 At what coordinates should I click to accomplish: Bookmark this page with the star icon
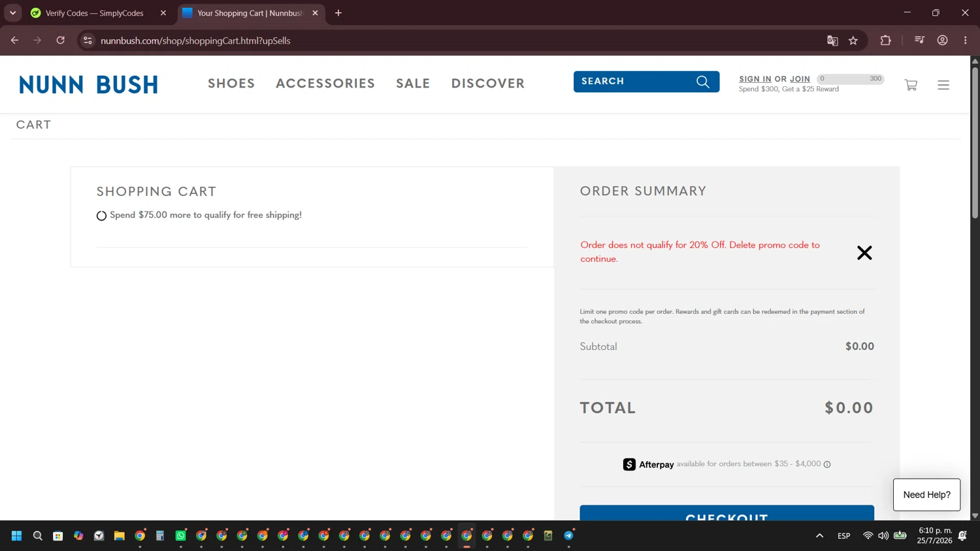[853, 40]
